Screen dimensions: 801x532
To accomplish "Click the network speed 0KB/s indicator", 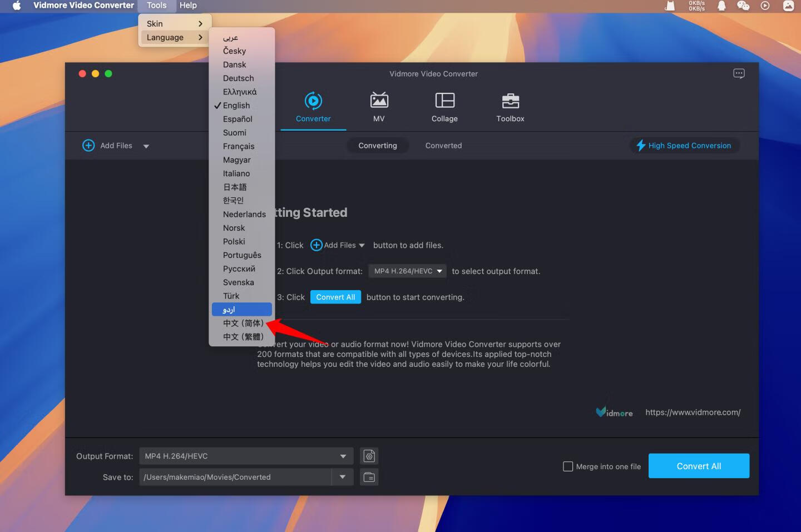I will tap(696, 6).
